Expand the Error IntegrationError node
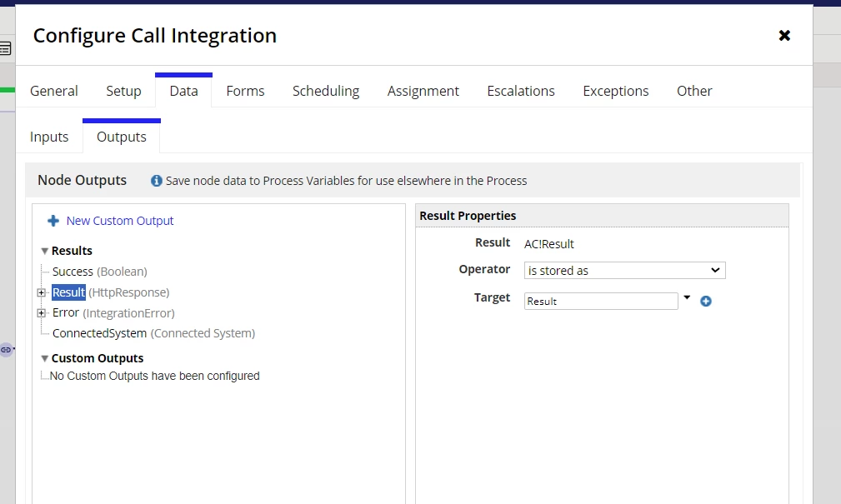This screenshot has width=841, height=504. point(42,312)
